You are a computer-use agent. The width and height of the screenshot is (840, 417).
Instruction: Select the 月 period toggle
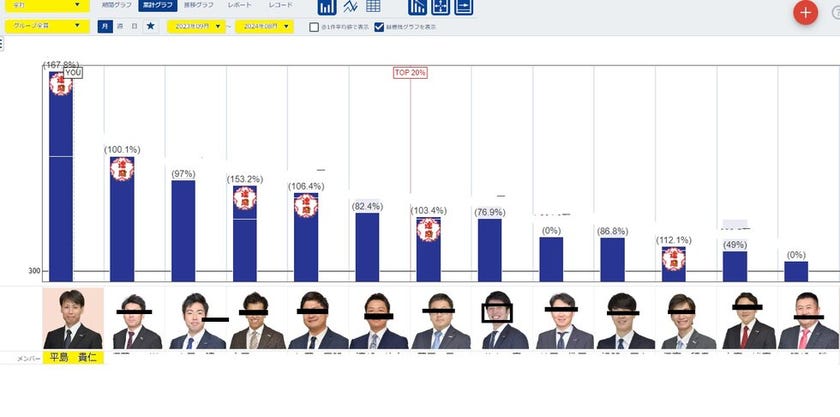pos(105,26)
